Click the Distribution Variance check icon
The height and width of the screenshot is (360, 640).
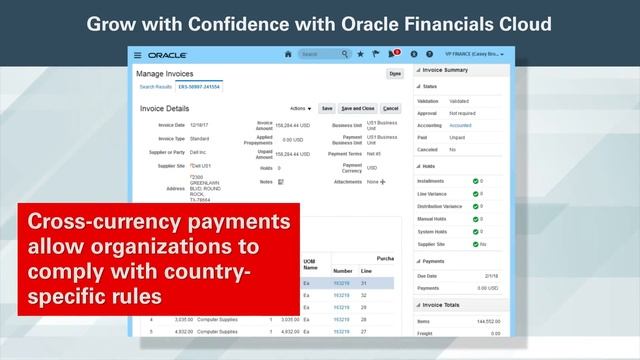(x=476, y=207)
